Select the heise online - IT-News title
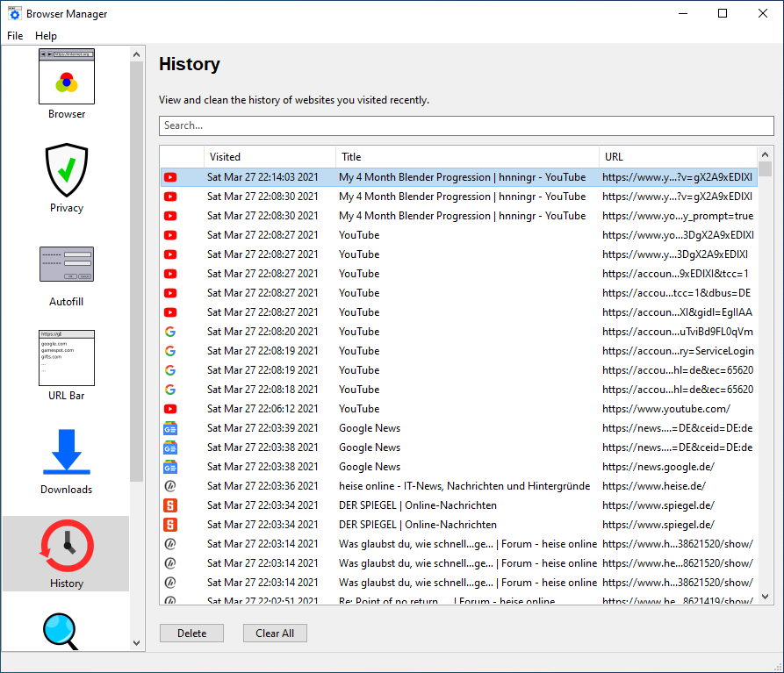Viewport: 784px width, 673px height. 464,486
